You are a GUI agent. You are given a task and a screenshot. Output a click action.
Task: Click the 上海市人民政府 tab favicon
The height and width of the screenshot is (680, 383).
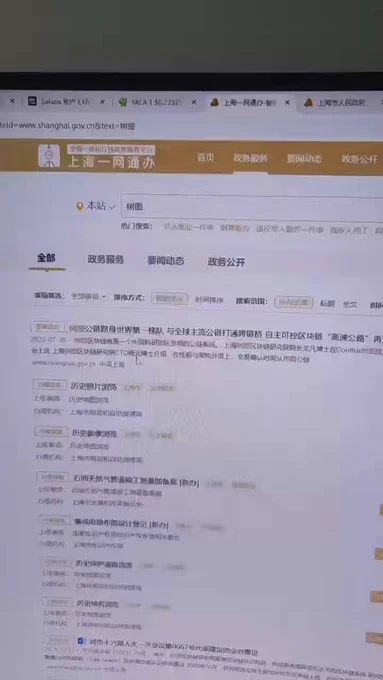click(x=308, y=103)
